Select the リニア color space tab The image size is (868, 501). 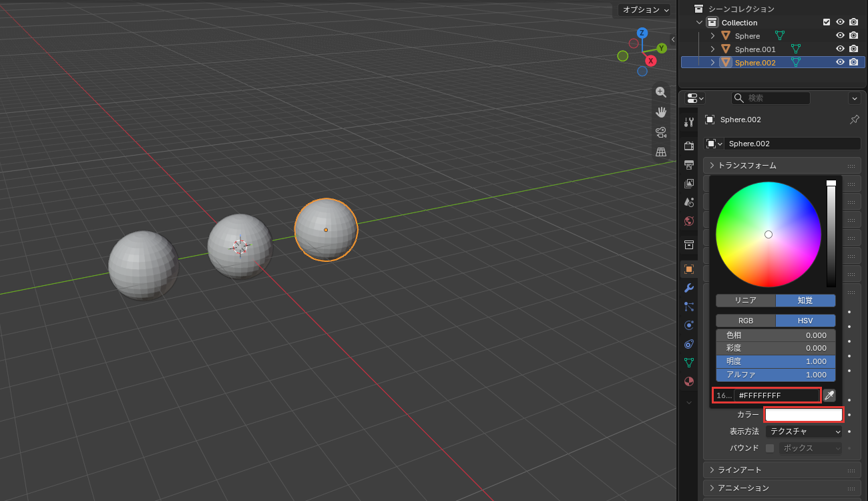tap(746, 301)
